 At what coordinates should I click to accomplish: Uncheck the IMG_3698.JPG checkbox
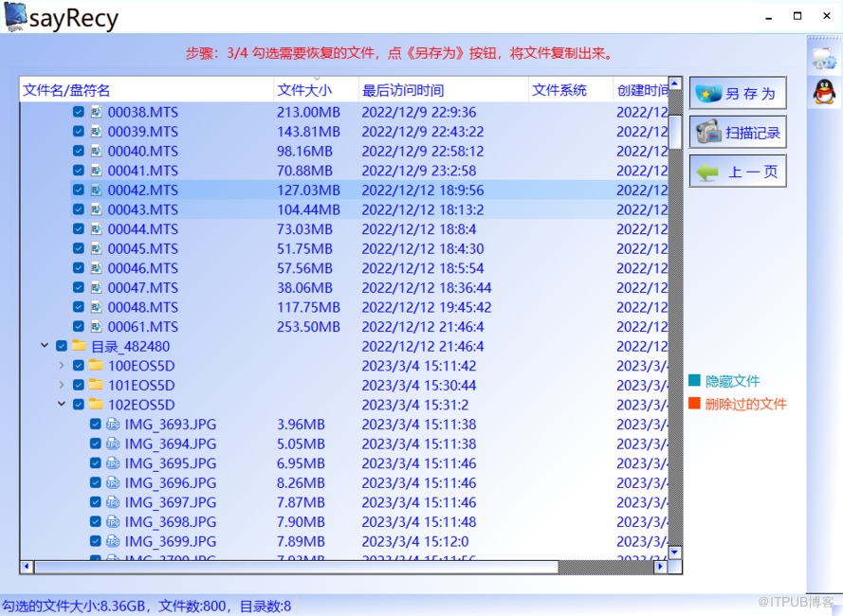pyautogui.click(x=95, y=521)
